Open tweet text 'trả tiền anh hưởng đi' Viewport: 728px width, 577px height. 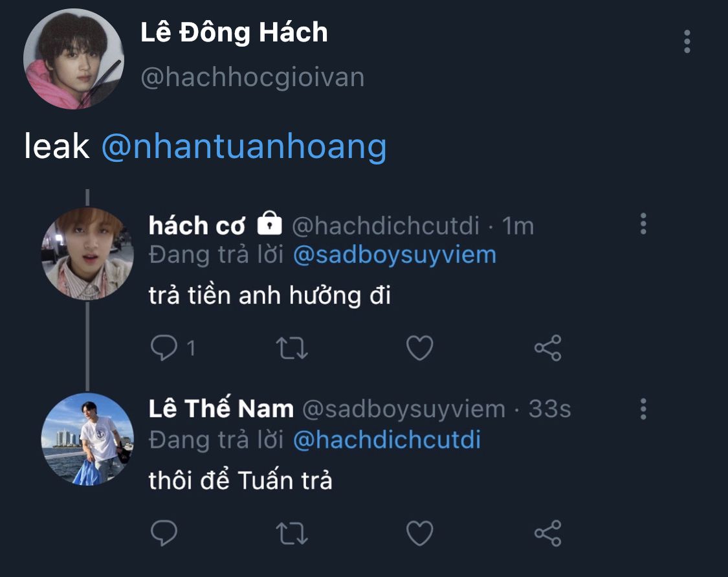coord(269,295)
